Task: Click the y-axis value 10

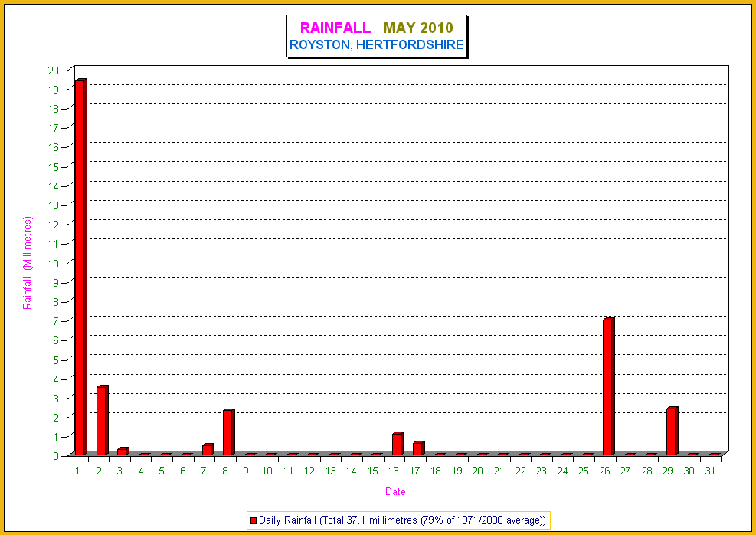Action: point(53,264)
